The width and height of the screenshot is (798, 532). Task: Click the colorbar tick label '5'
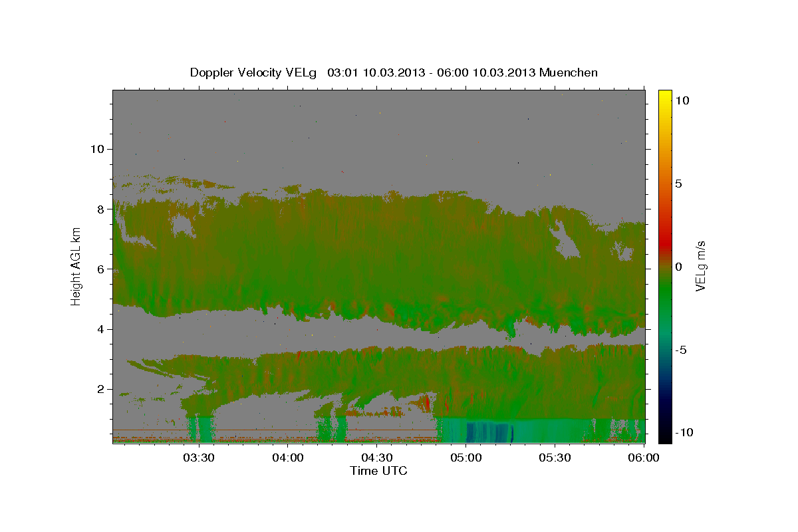pos(678,184)
